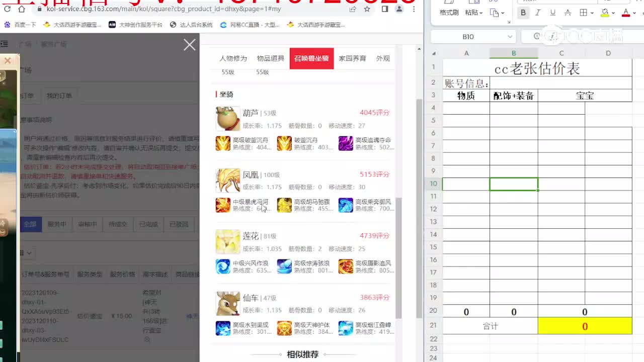Click the browser address bar URL
The width and height of the screenshot is (644, 362).
click(x=164, y=9)
